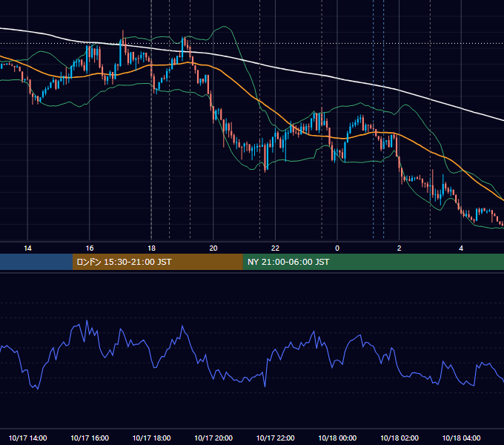Click the hour 0 axis label
The width and height of the screenshot is (504, 445).
[x=337, y=248]
